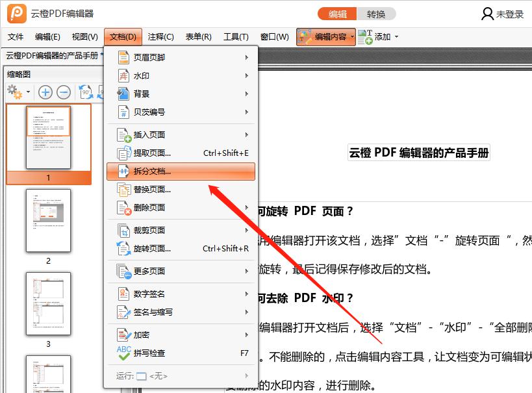Click the user account avatar icon
The width and height of the screenshot is (532, 393).
tap(487, 14)
